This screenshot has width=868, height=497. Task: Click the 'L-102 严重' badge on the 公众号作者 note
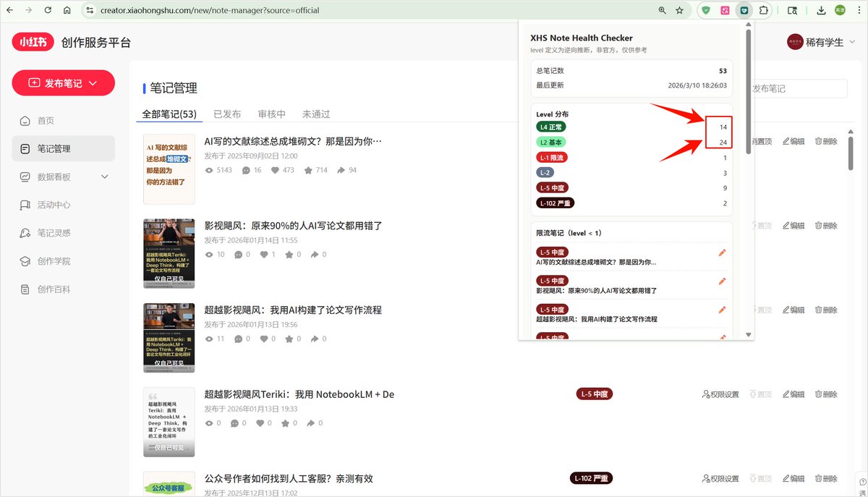[591, 478]
